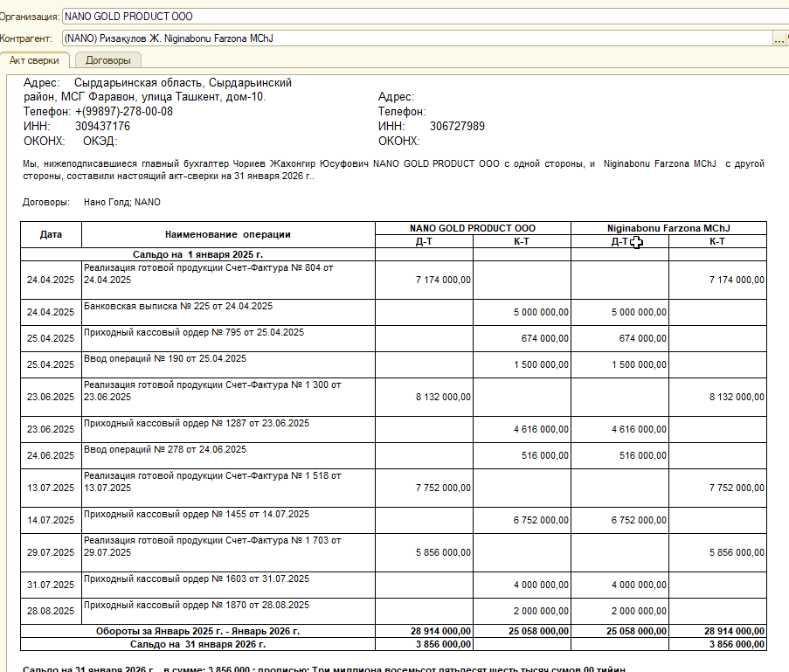
Task: Click the 31.07.2025 date cell
Action: [x=51, y=585]
